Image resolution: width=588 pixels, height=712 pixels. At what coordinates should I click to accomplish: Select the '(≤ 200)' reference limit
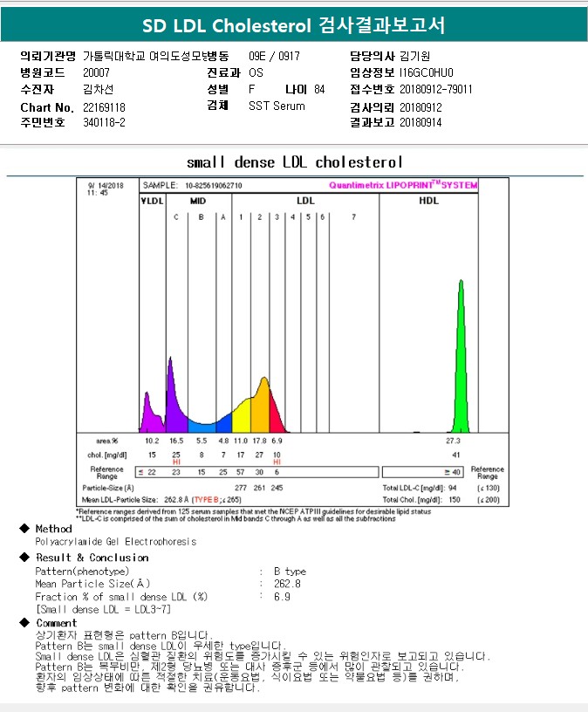coord(488,499)
